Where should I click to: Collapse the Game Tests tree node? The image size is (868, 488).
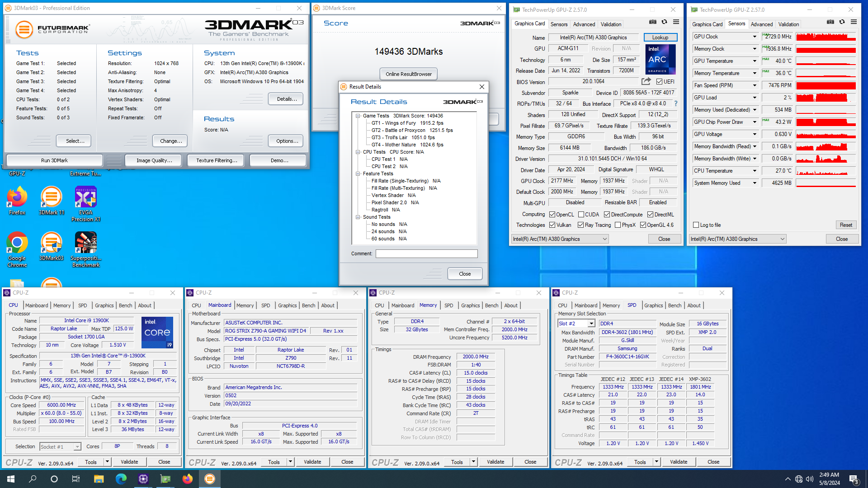click(358, 116)
